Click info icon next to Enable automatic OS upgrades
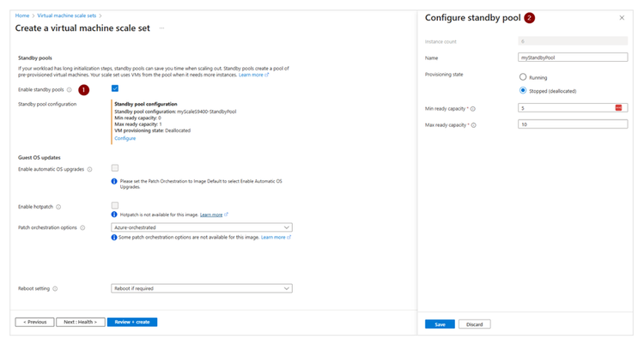Image resolution: width=644 pixels, height=345 pixels. (x=89, y=169)
